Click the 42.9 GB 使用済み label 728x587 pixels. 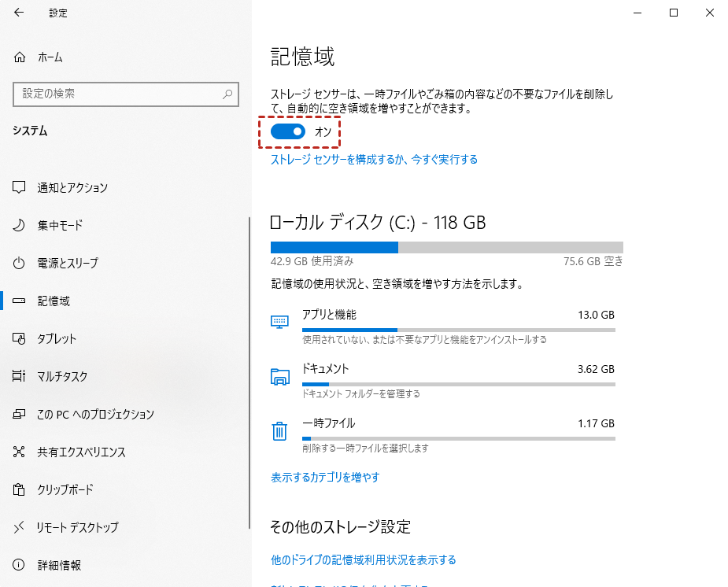(x=312, y=261)
